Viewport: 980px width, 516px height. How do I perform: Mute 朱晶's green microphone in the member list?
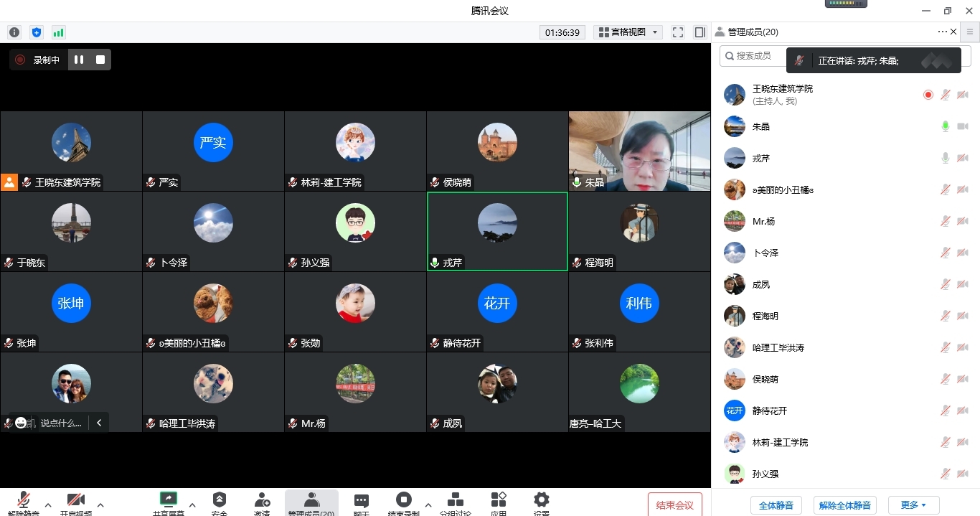pyautogui.click(x=946, y=126)
